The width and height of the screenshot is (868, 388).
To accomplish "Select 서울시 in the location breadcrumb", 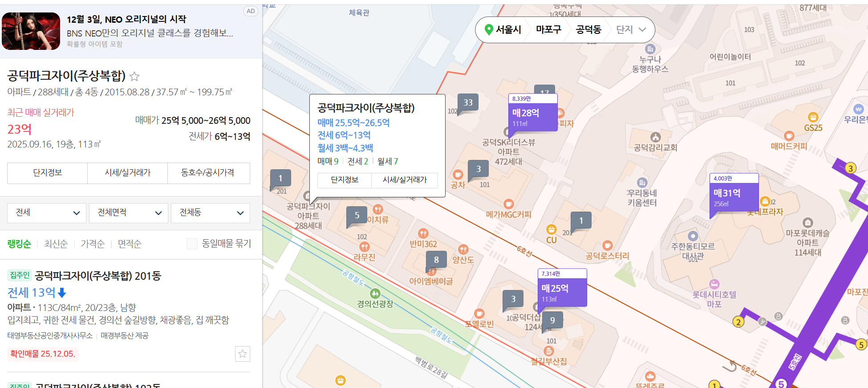I will tap(508, 29).
